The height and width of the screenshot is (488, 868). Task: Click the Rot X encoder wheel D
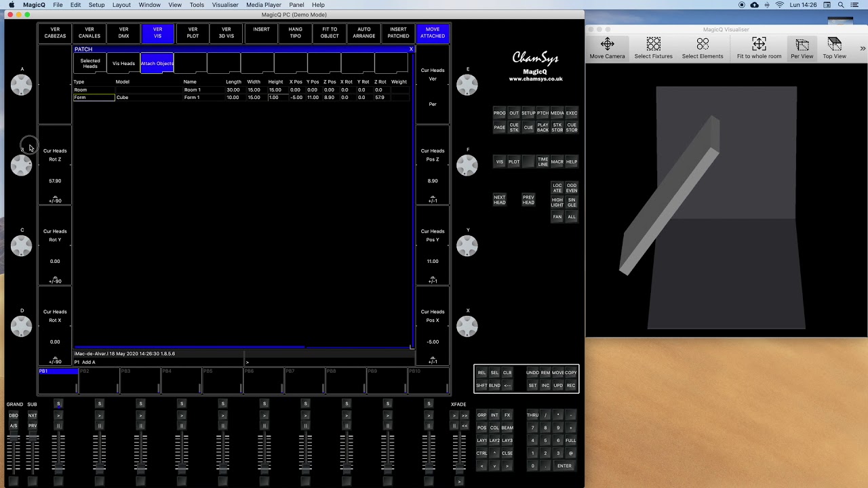(22, 327)
